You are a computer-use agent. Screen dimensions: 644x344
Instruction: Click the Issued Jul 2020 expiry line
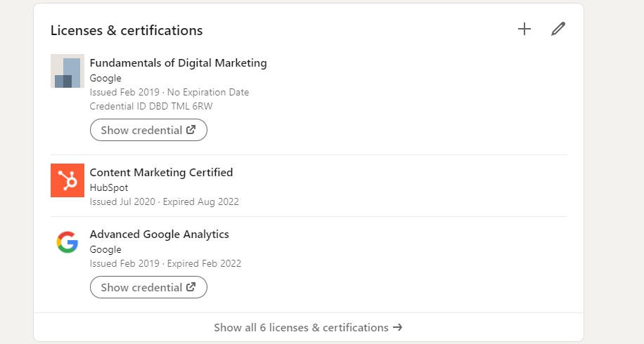tap(165, 201)
